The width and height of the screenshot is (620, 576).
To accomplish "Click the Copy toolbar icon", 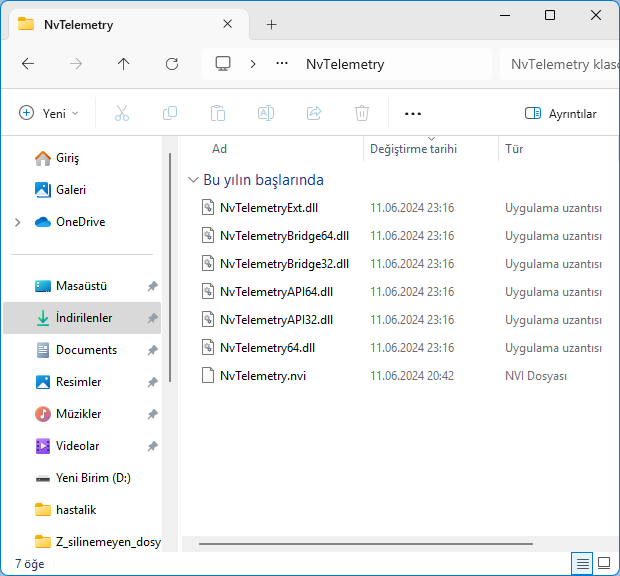I will point(170,113).
